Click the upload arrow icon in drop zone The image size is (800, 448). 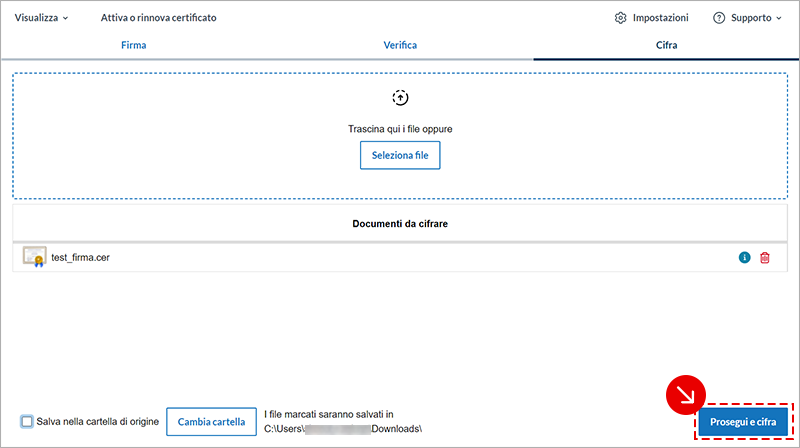coord(400,97)
